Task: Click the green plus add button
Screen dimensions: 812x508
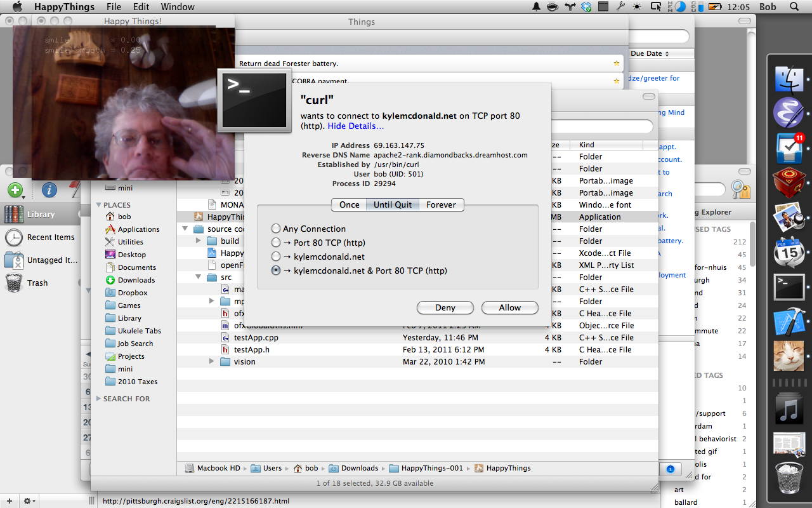Action: pyautogui.click(x=15, y=190)
